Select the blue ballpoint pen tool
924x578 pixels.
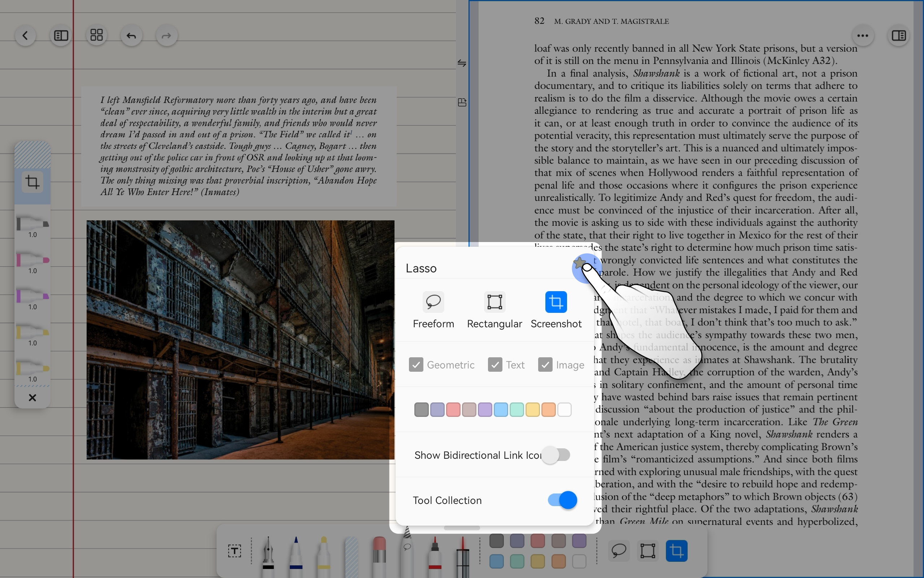[x=296, y=556]
